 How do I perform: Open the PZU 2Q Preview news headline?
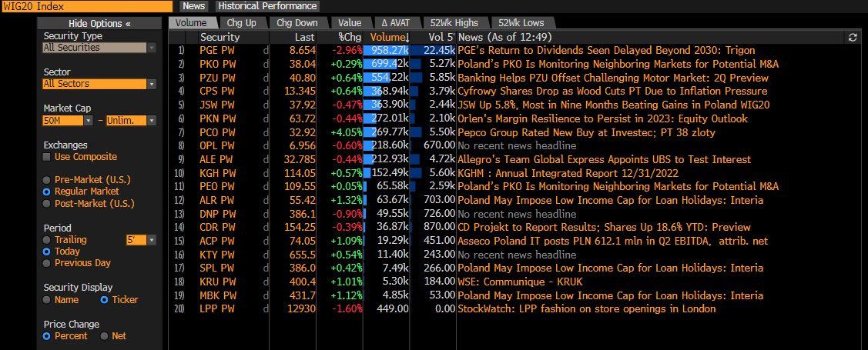[x=613, y=78]
